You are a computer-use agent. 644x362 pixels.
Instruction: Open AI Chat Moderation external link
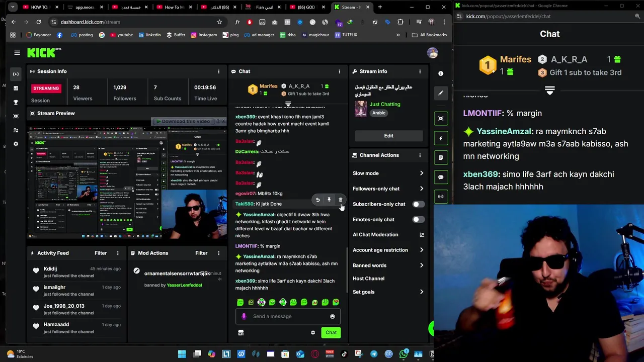coord(422,235)
